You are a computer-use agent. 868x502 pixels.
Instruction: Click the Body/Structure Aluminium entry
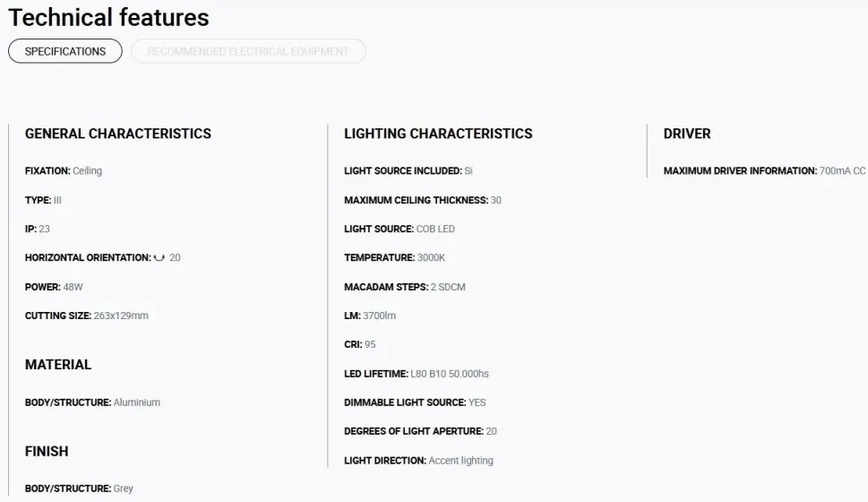click(92, 402)
